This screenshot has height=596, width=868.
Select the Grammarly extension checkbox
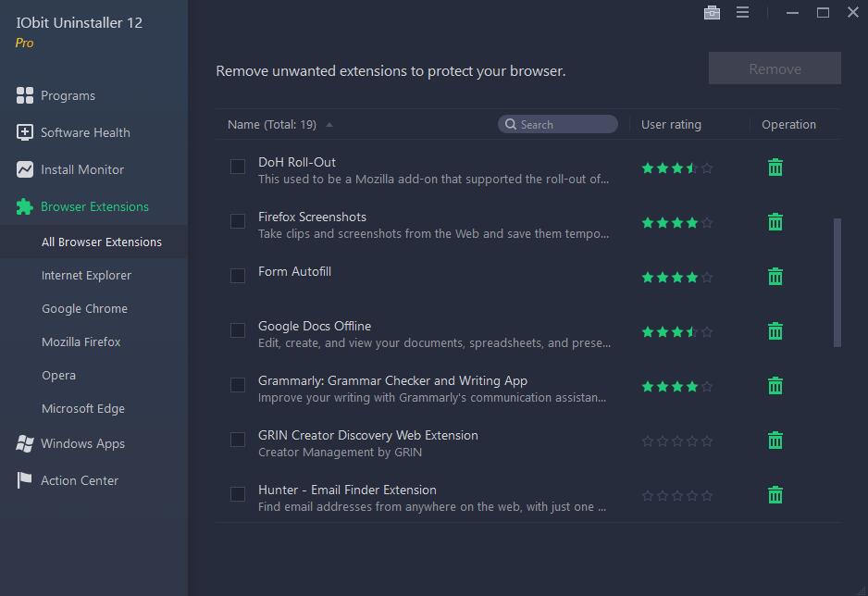(x=238, y=385)
